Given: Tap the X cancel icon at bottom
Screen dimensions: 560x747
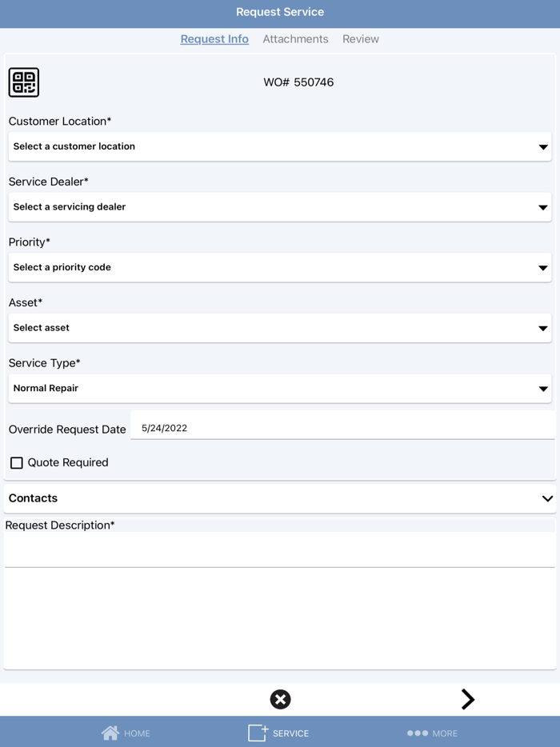Looking at the screenshot, I should (x=280, y=699).
